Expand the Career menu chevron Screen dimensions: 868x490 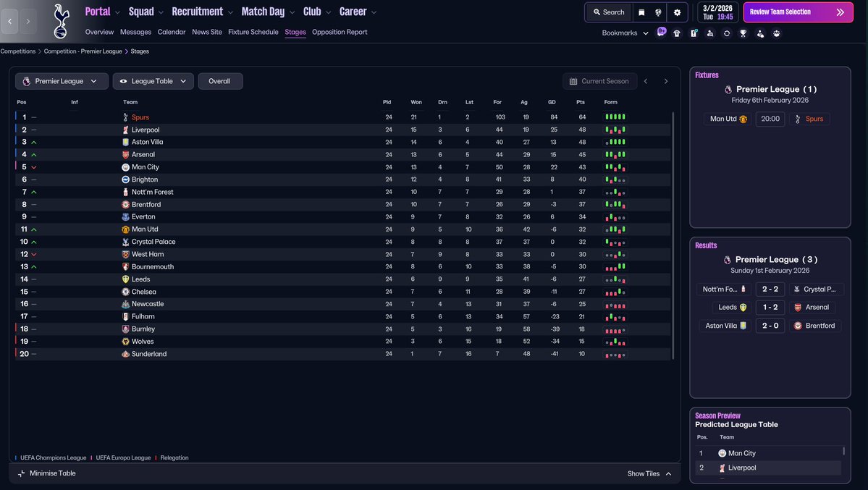[374, 13]
